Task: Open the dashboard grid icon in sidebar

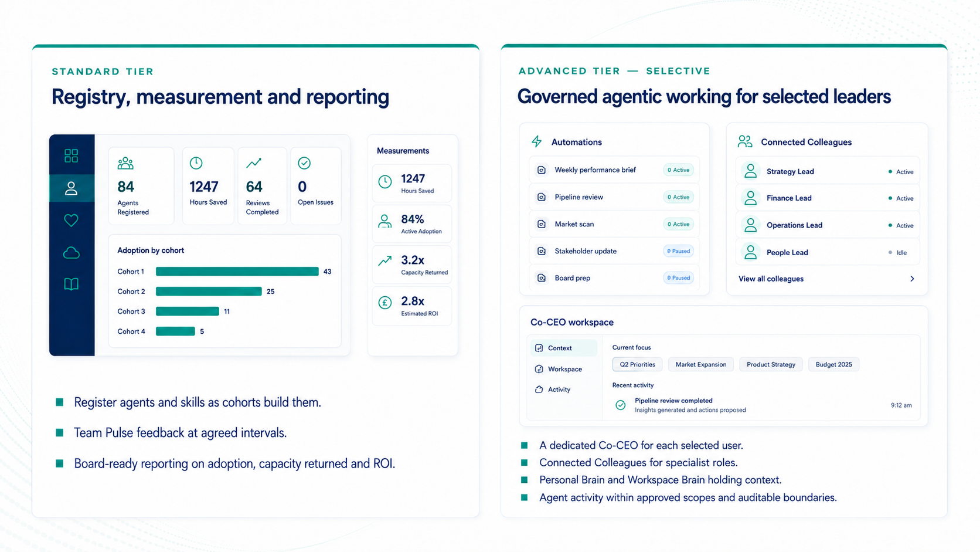Action: (x=71, y=155)
